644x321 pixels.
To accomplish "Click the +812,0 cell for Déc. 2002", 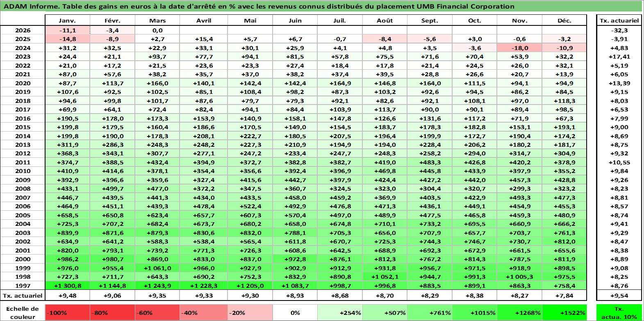I will coord(564,241).
